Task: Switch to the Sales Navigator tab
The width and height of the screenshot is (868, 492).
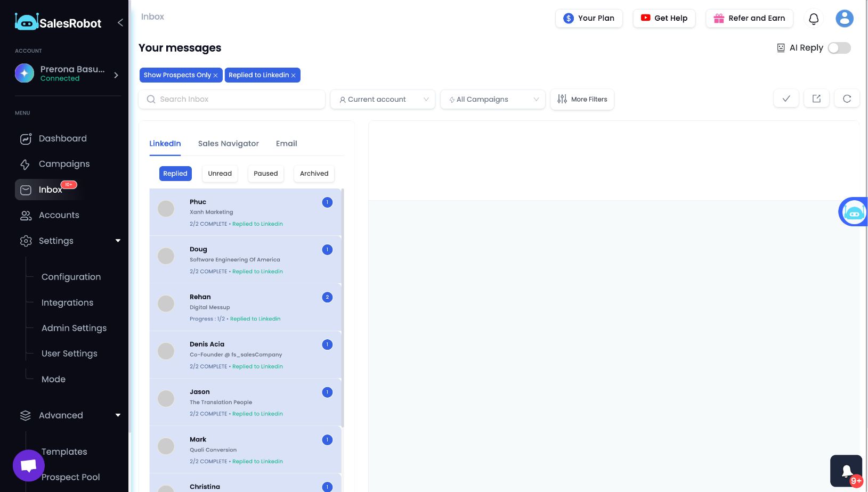Action: coord(228,143)
